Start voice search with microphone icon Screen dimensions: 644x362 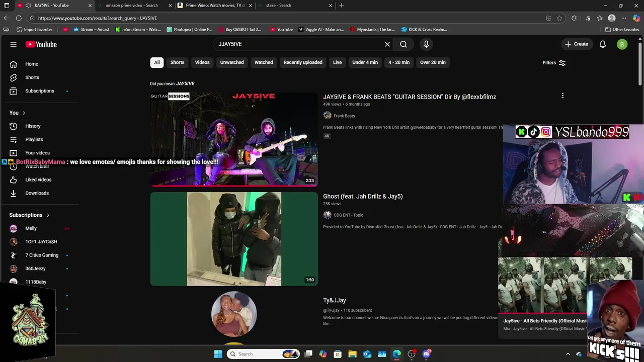click(426, 44)
